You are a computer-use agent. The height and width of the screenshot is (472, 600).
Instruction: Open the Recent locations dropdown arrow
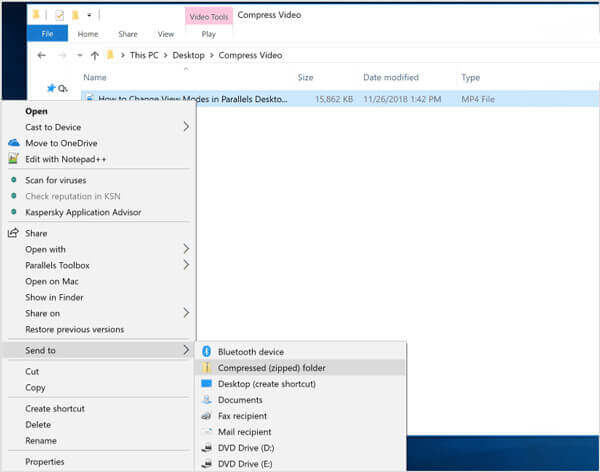80,56
